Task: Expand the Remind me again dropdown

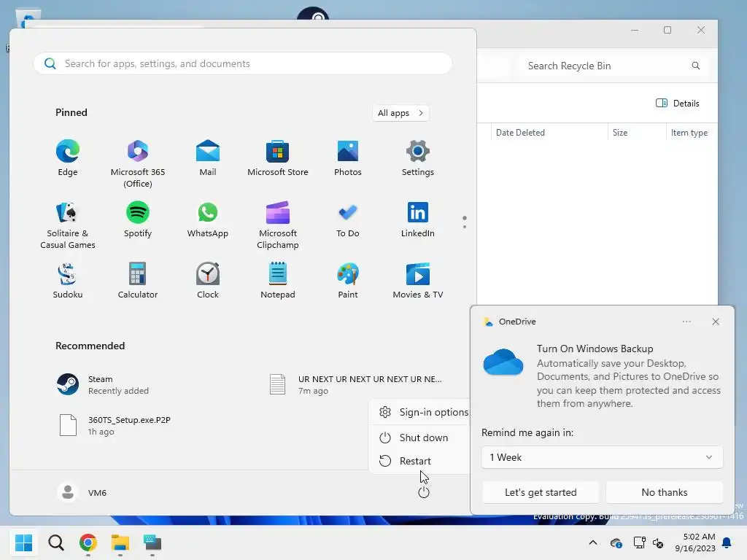Action: [x=602, y=457]
